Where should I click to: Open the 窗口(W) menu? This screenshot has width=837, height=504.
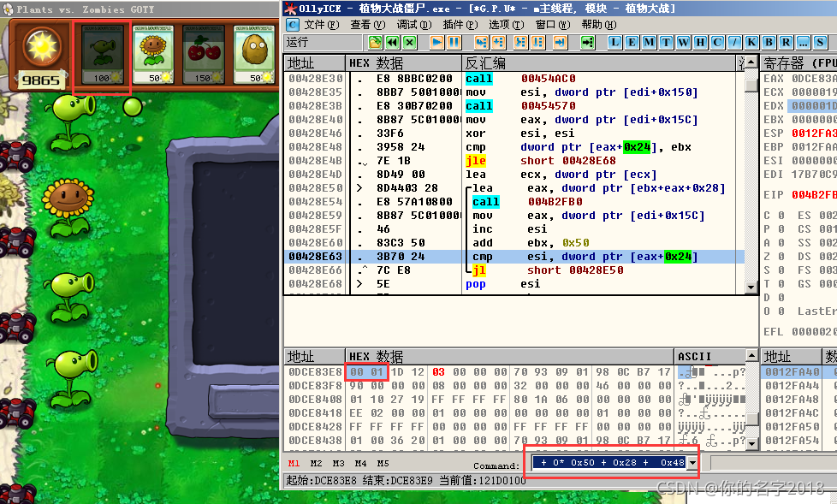553,25
